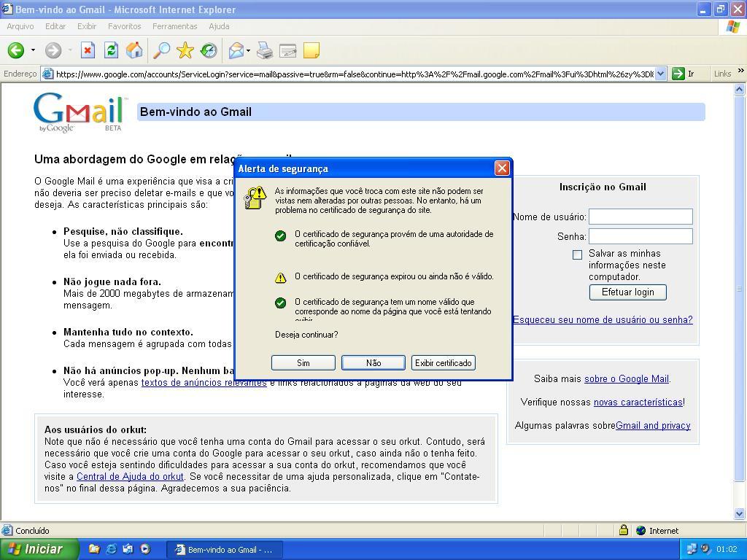Click the green Back arrow button

[15, 50]
